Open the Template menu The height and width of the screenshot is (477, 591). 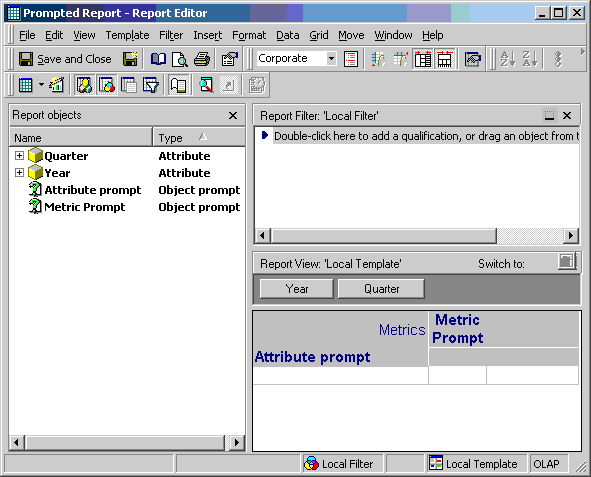coord(127,35)
